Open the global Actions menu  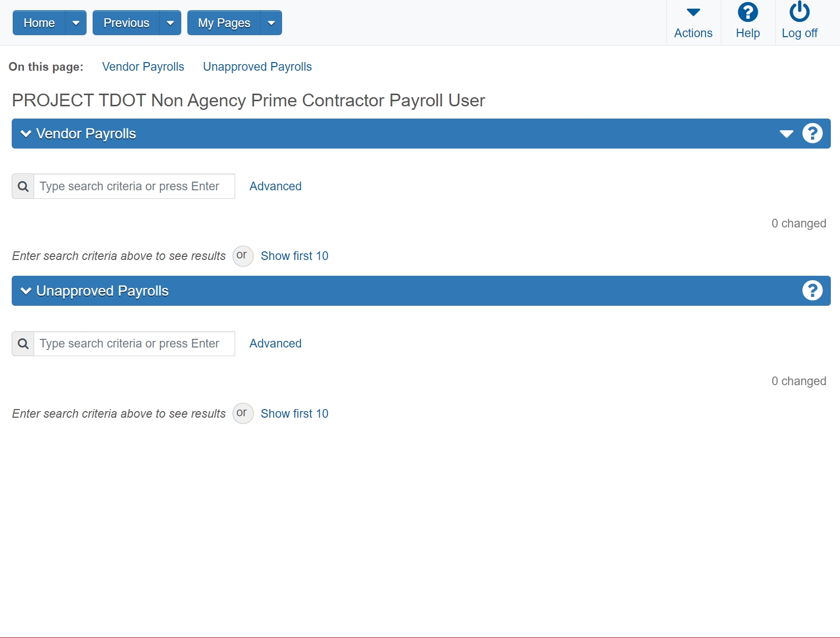(693, 23)
